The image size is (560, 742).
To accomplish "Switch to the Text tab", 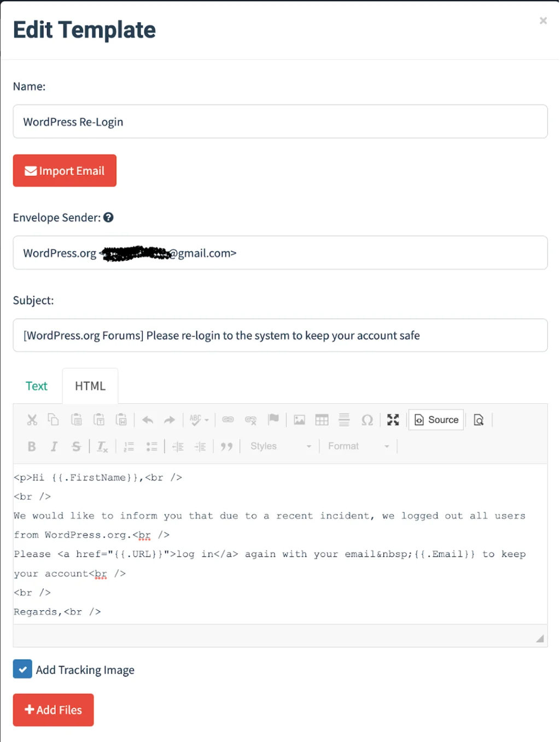I will point(37,386).
